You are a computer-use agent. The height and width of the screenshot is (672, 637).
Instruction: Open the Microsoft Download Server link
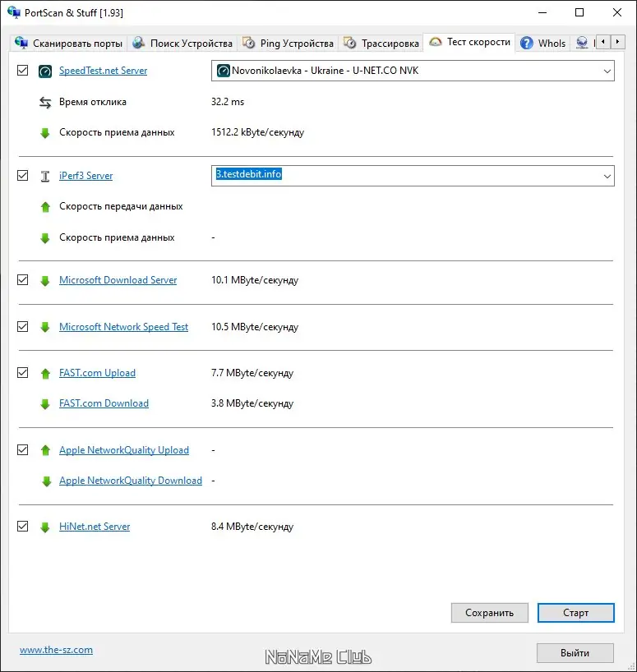click(x=118, y=280)
